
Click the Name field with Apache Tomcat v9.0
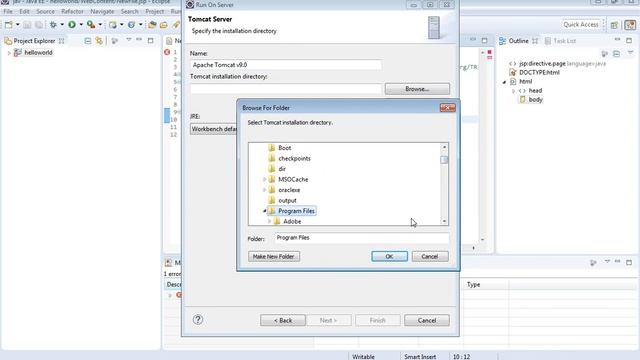286,65
